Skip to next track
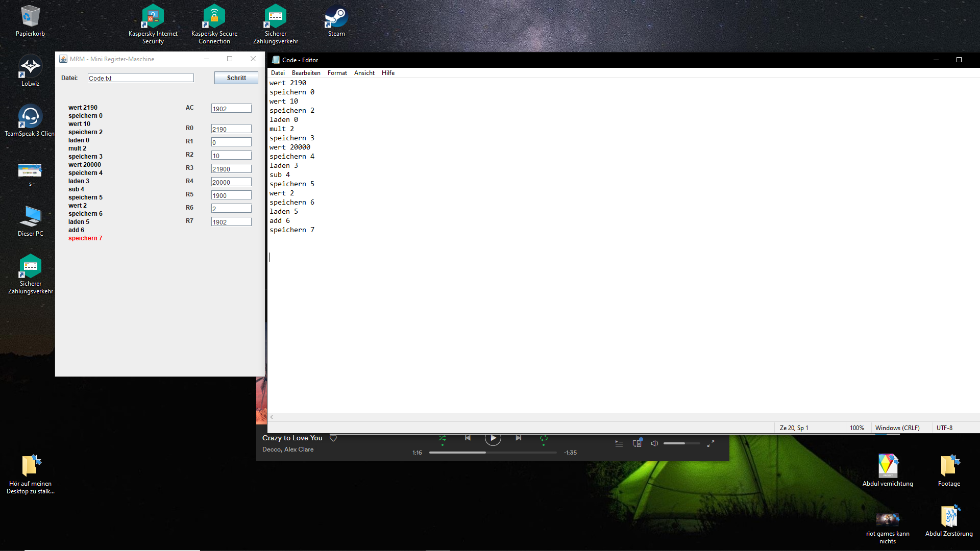 tap(518, 438)
